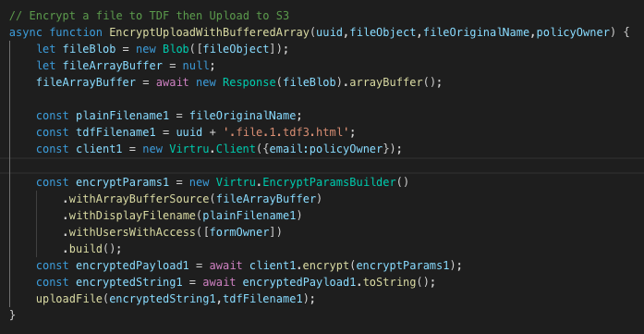Click the 'function' keyword
This screenshot has width=644, height=334.
[x=76, y=32]
